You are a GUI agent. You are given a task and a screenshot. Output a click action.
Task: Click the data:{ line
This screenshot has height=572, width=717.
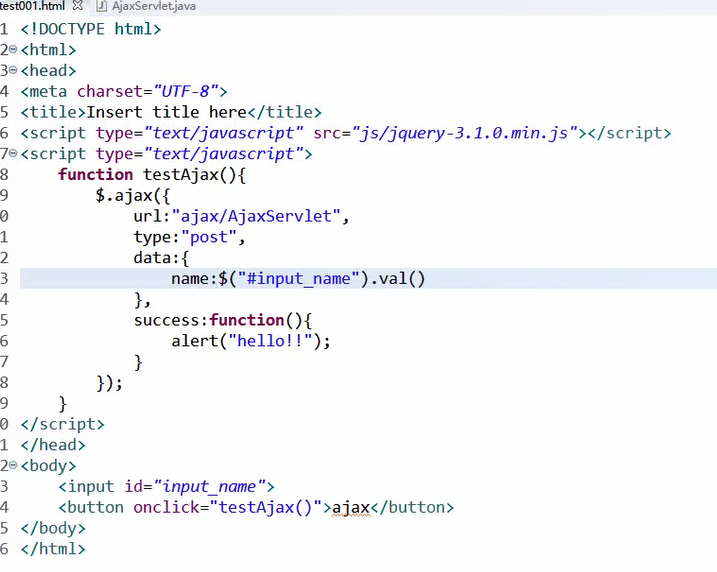pyautogui.click(x=161, y=258)
